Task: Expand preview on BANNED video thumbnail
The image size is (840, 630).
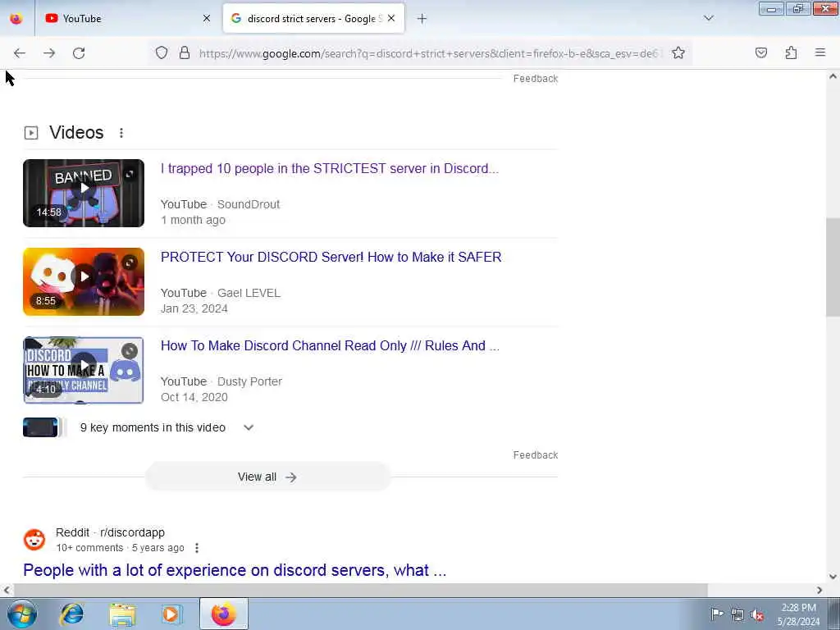Action: 130,174
